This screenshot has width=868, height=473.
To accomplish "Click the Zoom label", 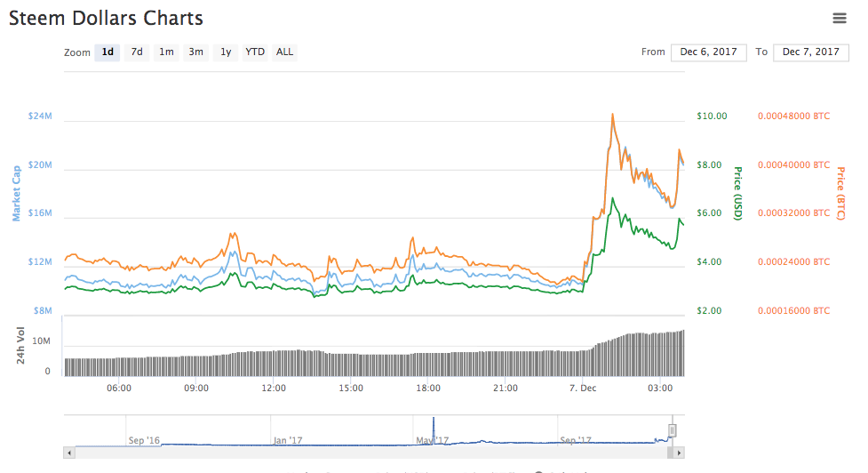I will 77,52.
